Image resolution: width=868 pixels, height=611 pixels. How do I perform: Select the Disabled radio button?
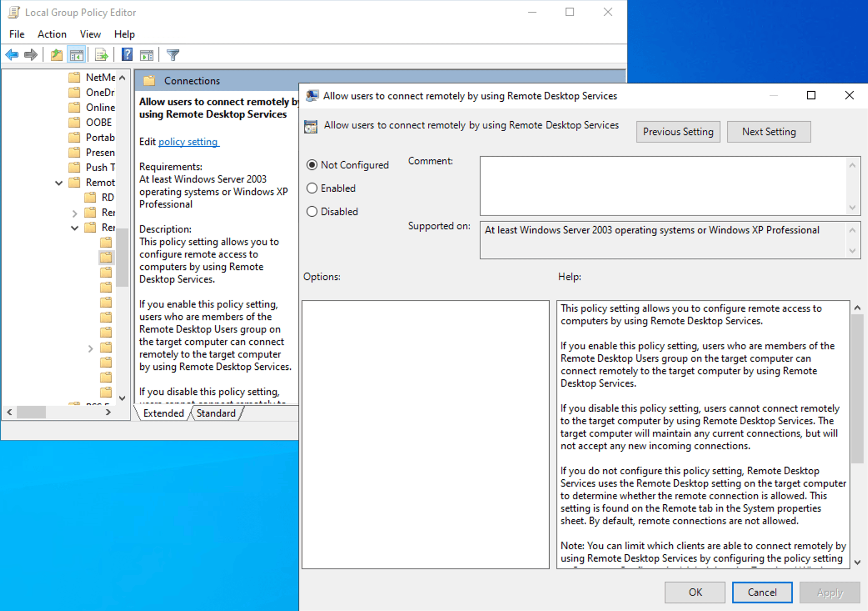(312, 211)
